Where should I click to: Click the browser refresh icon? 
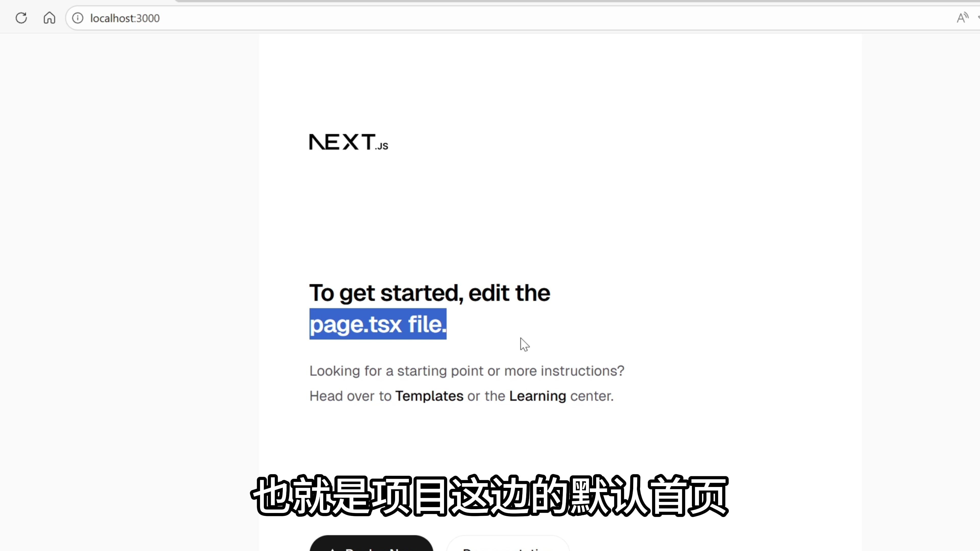21,18
